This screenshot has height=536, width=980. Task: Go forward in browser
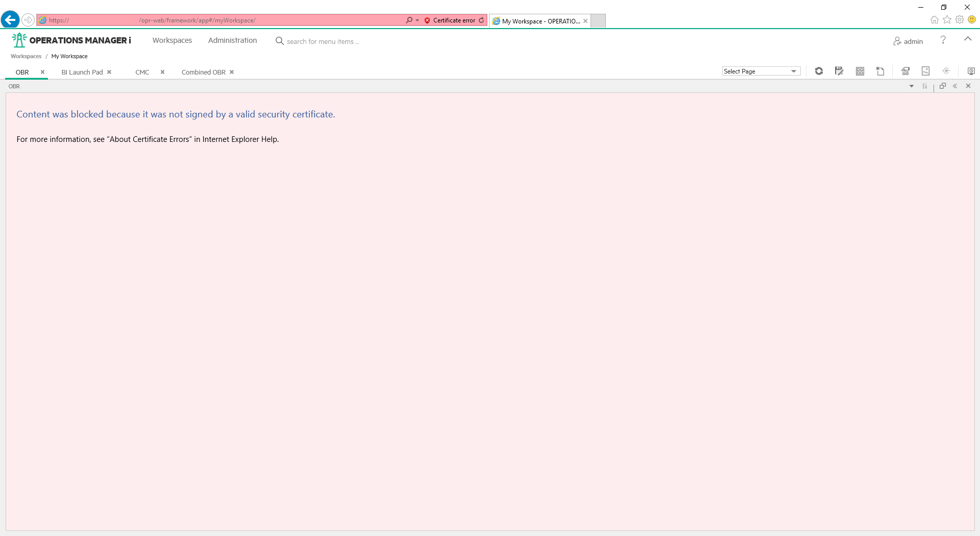[28, 20]
